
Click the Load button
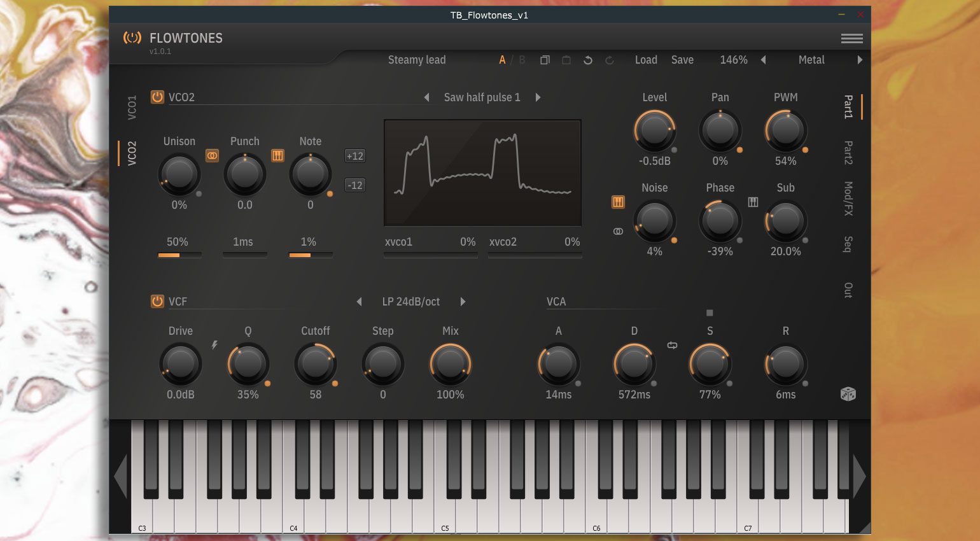click(646, 60)
